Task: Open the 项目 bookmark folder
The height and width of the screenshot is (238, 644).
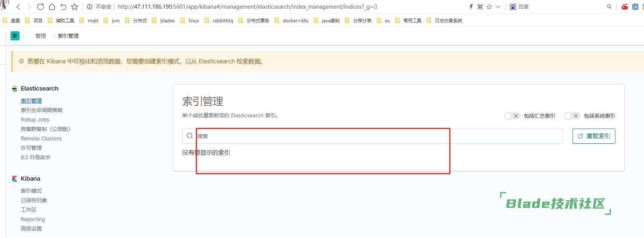Action: [x=34, y=21]
